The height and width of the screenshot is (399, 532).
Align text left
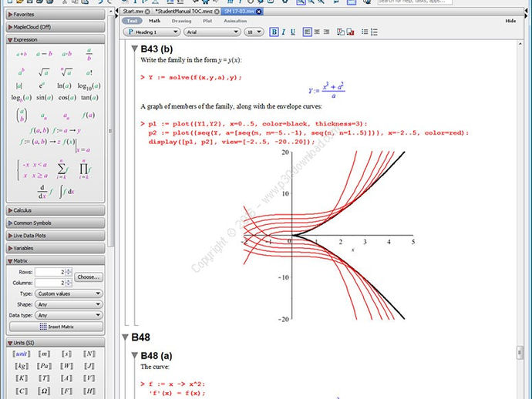click(308, 32)
